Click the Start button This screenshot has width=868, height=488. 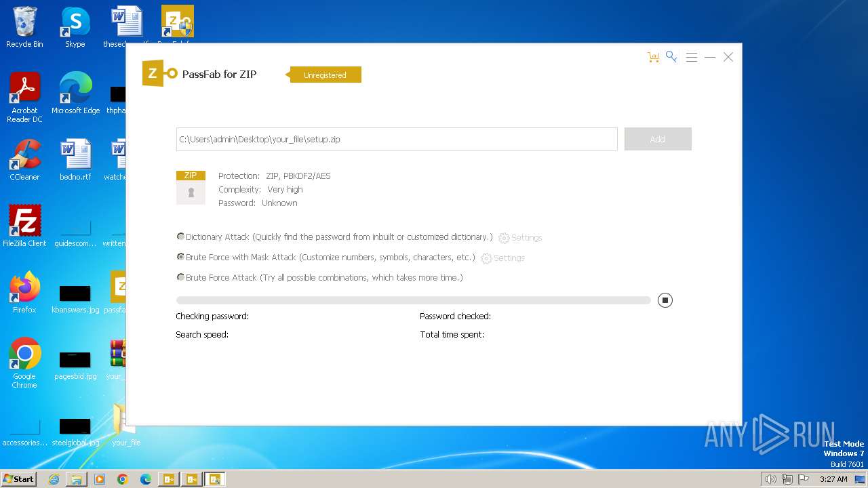click(18, 479)
